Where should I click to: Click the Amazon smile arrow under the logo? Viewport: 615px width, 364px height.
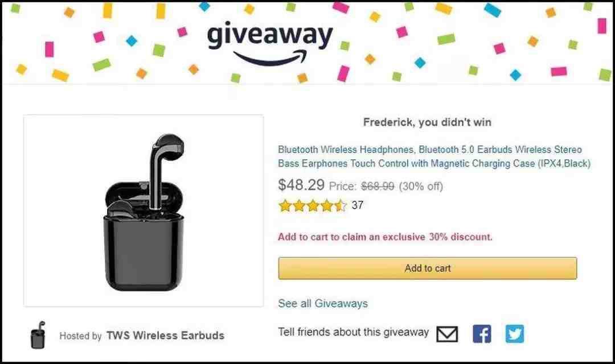click(x=270, y=59)
